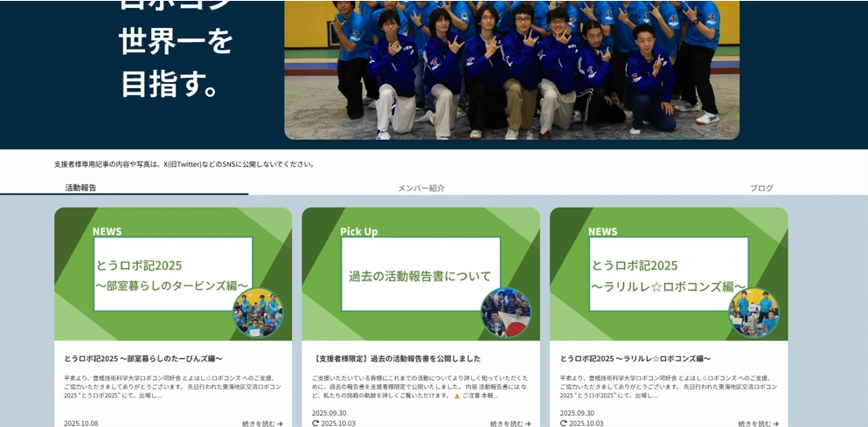Select the 活動報告 tab
Viewport: 868px width, 427px height.
coord(80,187)
